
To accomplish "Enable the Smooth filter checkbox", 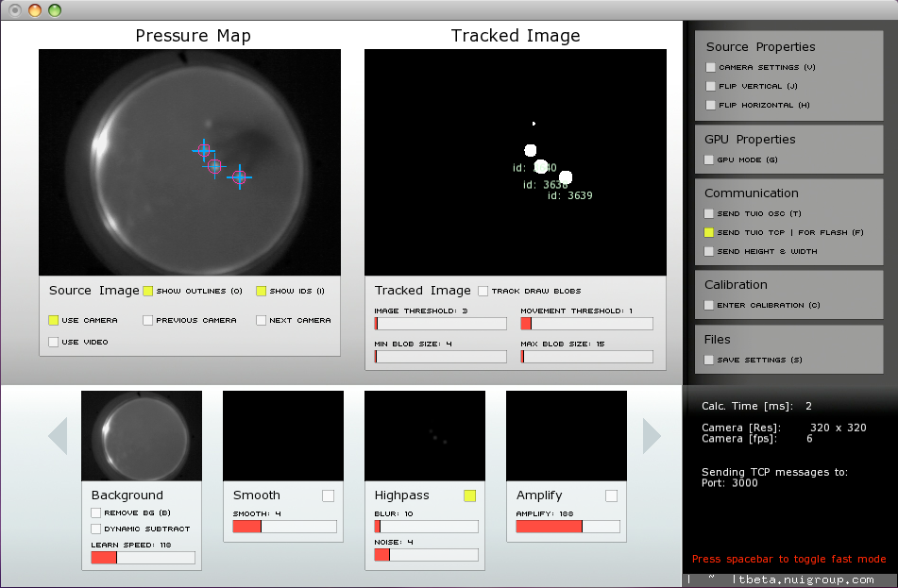I will pos(328,496).
